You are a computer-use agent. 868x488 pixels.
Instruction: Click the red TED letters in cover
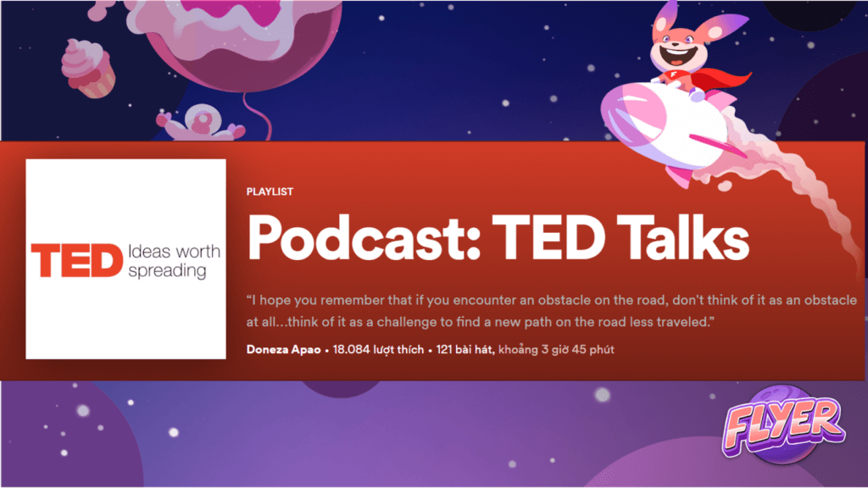tap(73, 261)
